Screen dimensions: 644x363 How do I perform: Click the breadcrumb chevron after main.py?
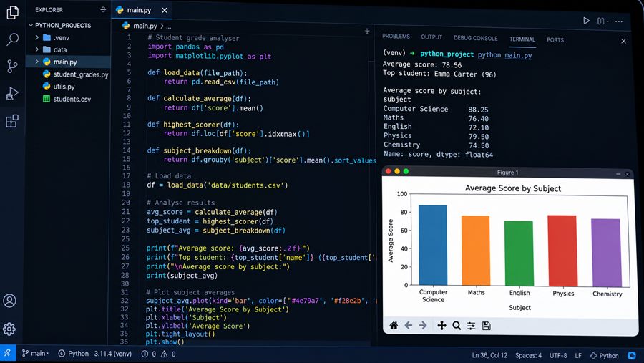(x=162, y=26)
